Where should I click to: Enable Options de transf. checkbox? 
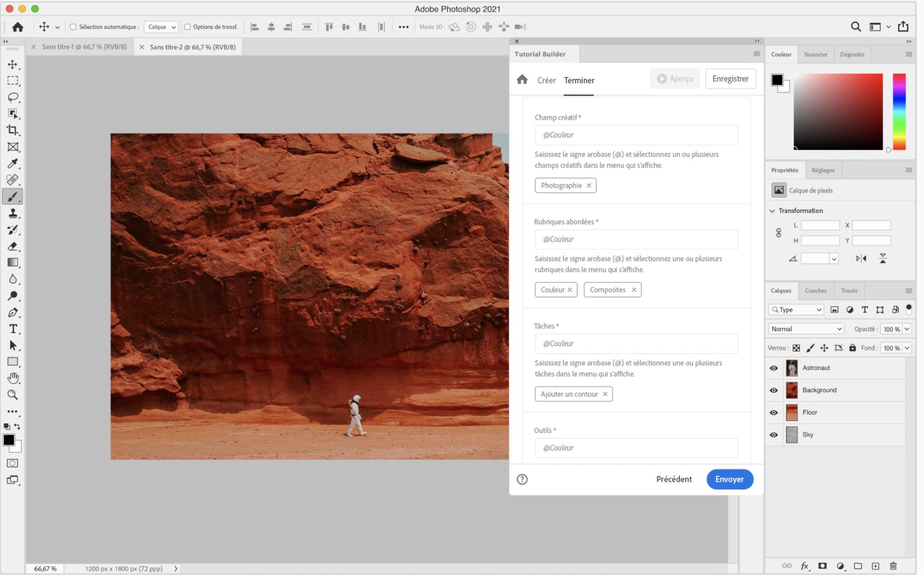188,27
